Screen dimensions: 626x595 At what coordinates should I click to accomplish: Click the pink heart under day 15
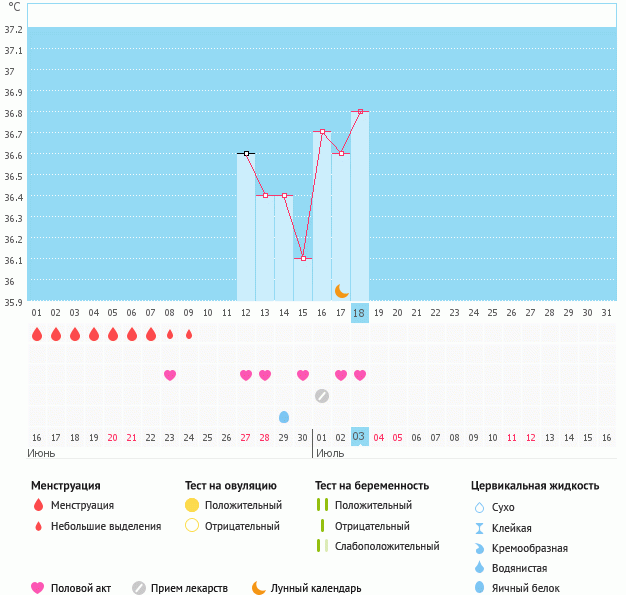(303, 375)
